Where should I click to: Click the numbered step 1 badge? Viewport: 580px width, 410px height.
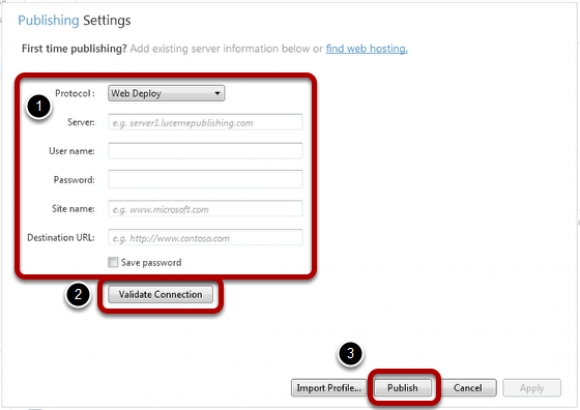click(x=39, y=107)
